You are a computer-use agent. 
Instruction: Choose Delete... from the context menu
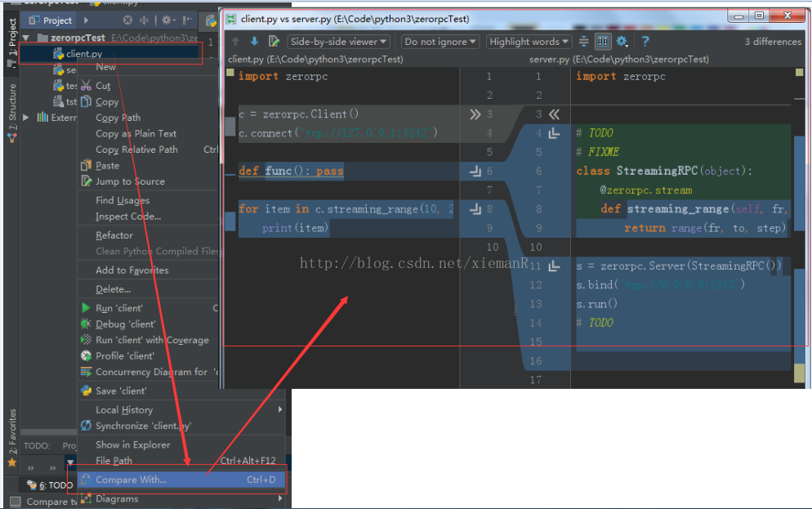tap(148, 289)
